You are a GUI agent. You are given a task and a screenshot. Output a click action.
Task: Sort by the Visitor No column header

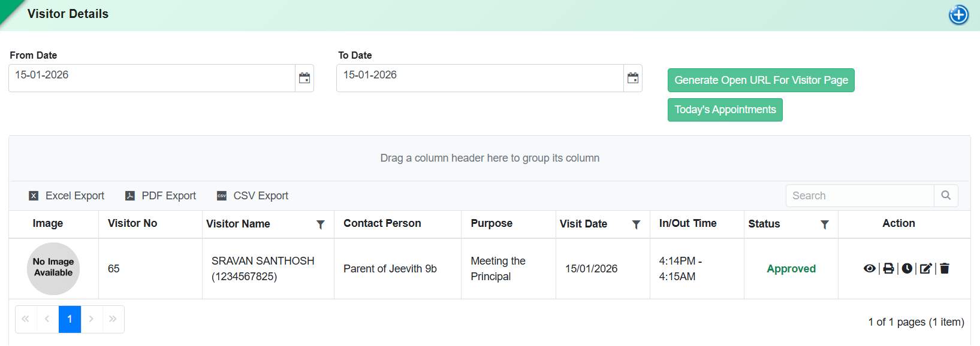point(132,223)
